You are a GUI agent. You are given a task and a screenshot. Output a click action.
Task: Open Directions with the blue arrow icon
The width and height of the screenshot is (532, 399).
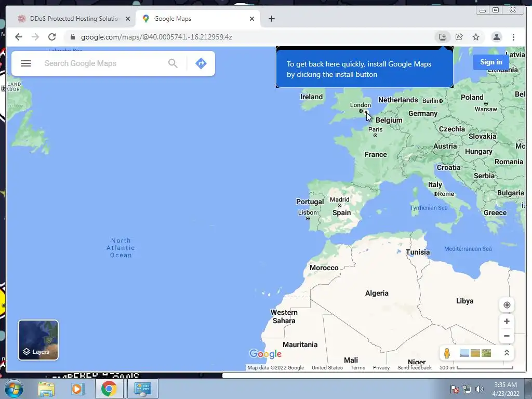201,63
